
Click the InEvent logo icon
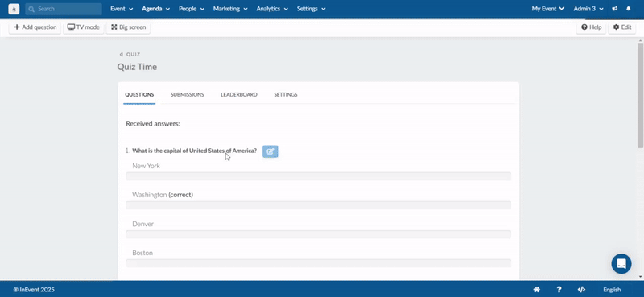coord(14,9)
